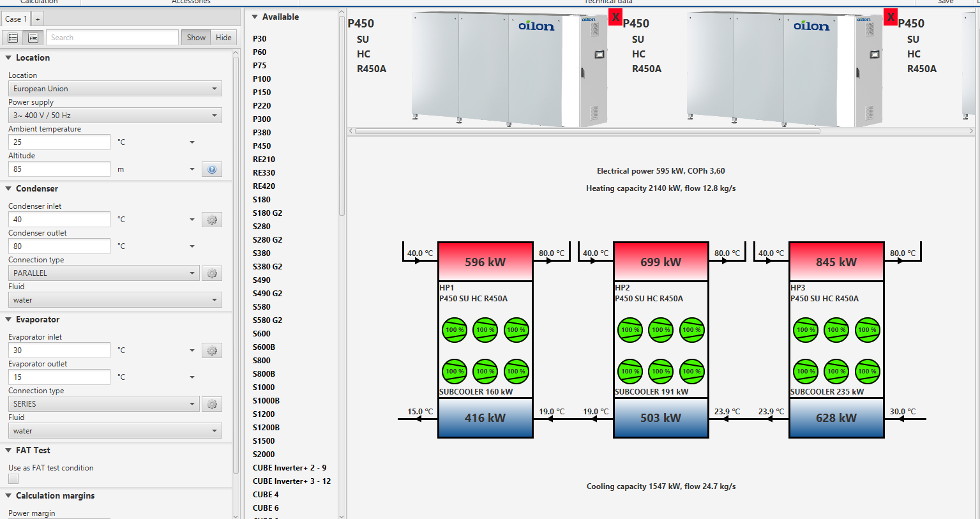Viewport: 980px width, 519px height.
Task: Click Condenser inlet field with 40
Action: [x=59, y=220]
